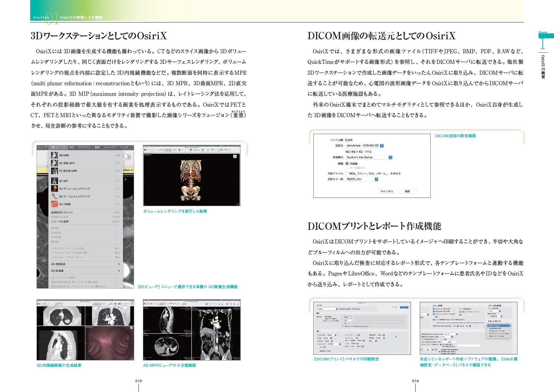
Task: Select HTML エディタ (.html) option
Action: (x=498, y=336)
